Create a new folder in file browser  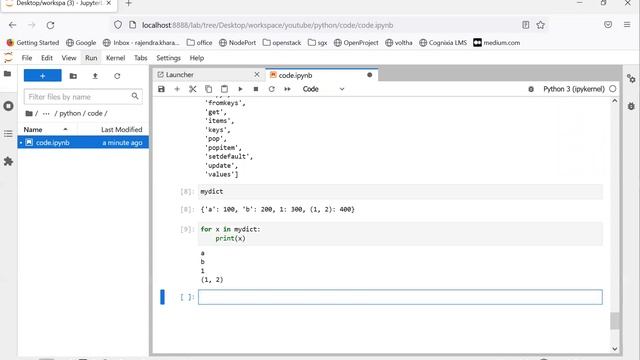point(73,76)
